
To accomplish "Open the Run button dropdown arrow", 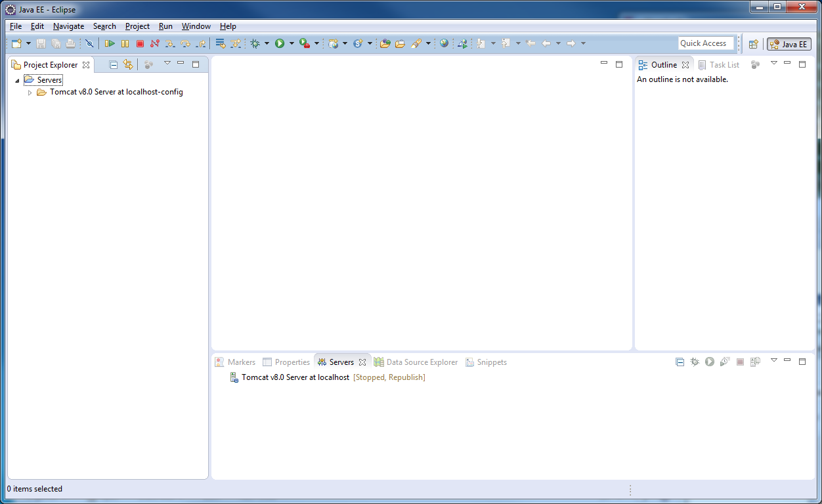I will (x=292, y=43).
